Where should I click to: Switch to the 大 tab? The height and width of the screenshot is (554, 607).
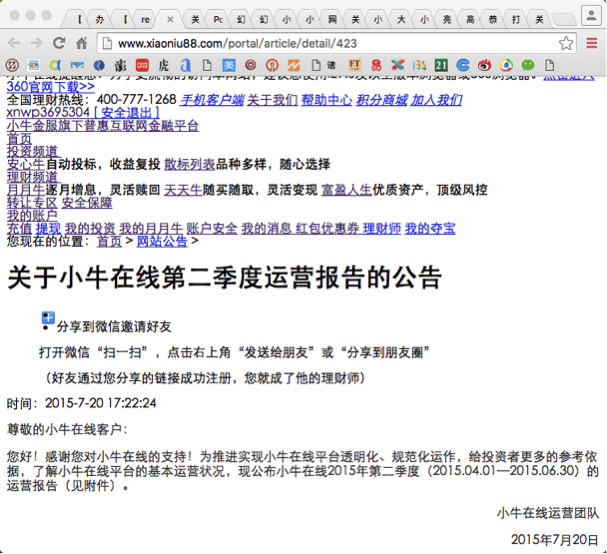tap(401, 19)
